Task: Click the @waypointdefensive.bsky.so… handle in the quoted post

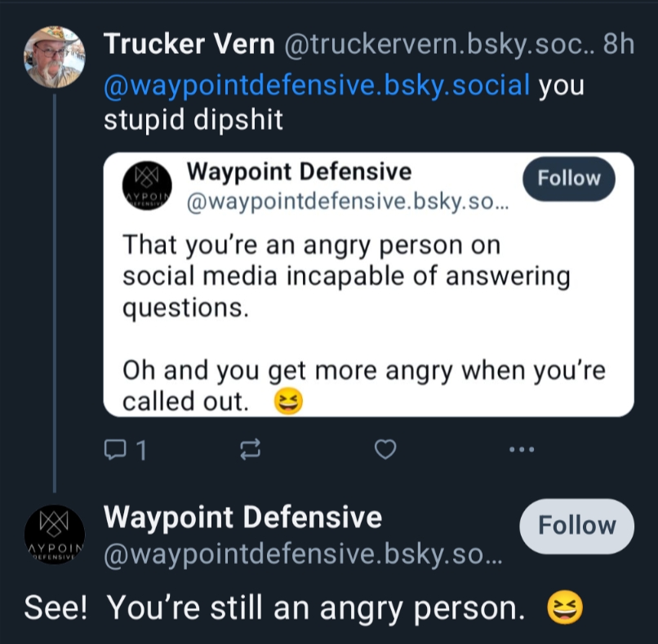Action: [x=347, y=202]
